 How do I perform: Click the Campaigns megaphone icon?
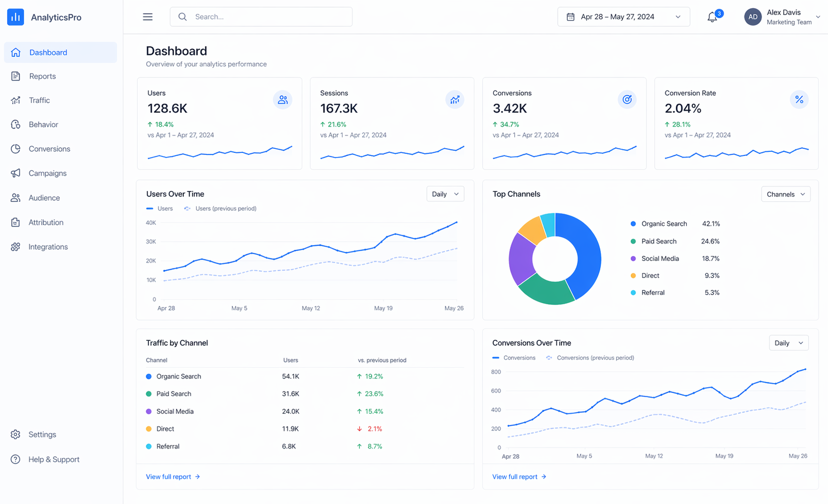tap(15, 173)
